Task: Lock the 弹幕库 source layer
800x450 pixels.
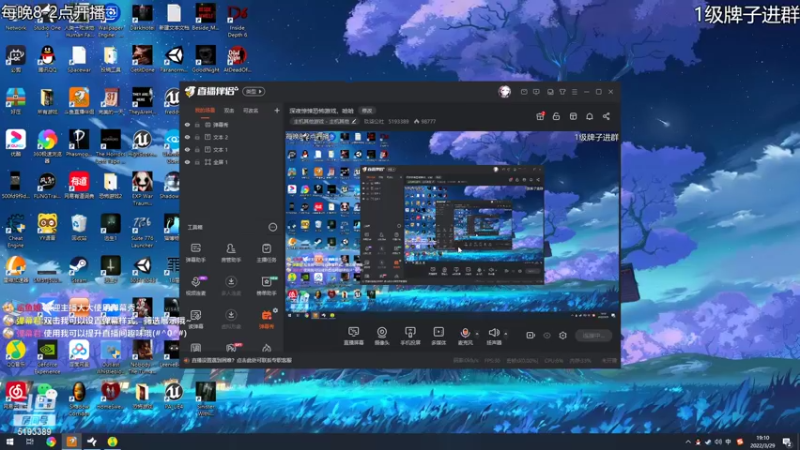Action: pyautogui.click(x=197, y=125)
